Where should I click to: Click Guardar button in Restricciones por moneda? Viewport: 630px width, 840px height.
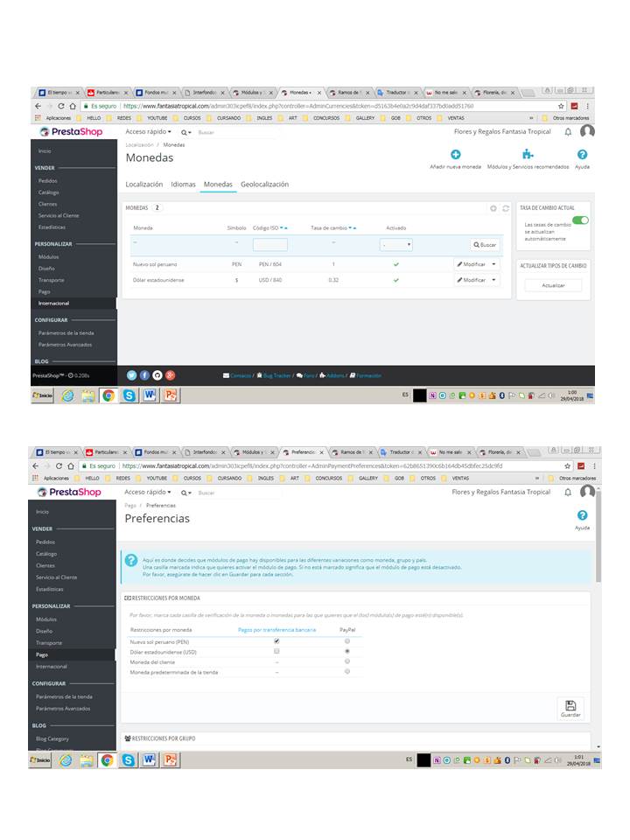pos(570,708)
